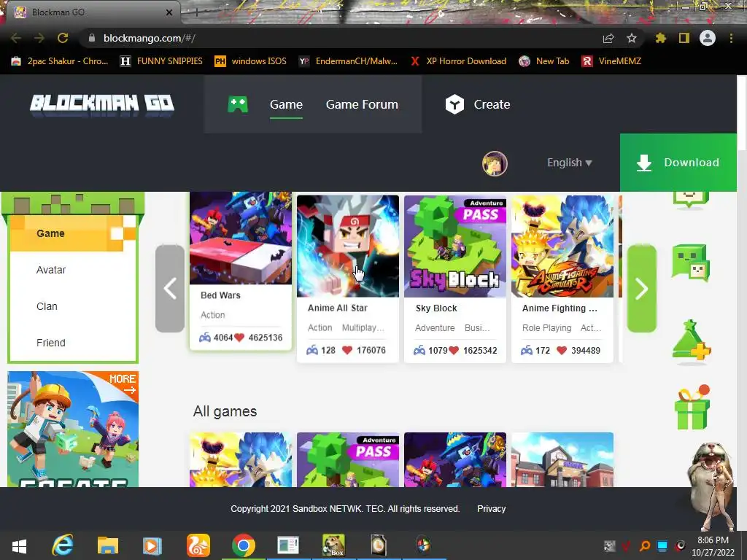Click the media player taskbar icon
Screen dimensions: 747x560
152,545
